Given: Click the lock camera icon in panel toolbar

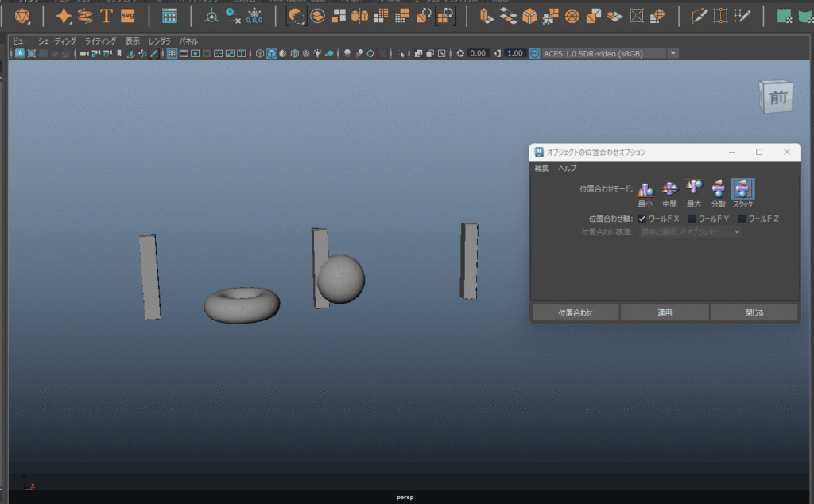Looking at the screenshot, I should tap(95, 53).
